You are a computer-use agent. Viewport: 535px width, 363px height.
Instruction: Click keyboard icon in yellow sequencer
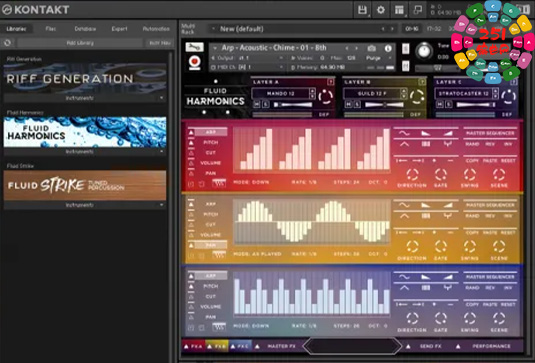[x=219, y=255]
